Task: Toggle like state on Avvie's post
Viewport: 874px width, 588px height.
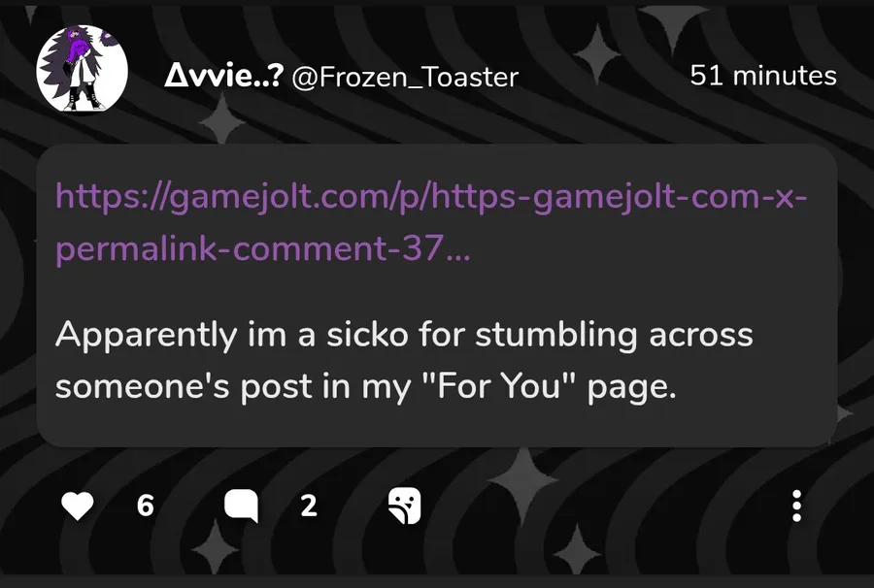Action: tap(78, 506)
